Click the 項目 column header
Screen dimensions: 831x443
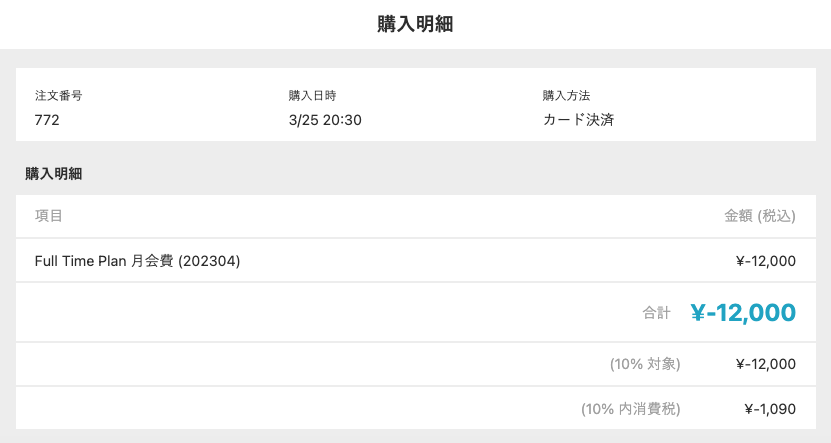[x=49, y=216]
